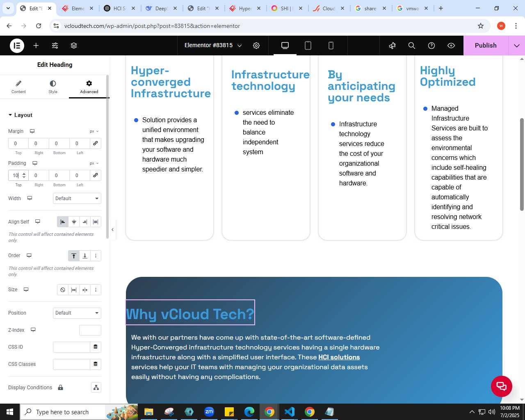Open the Windows Start menu
525x420 pixels.
point(10,412)
